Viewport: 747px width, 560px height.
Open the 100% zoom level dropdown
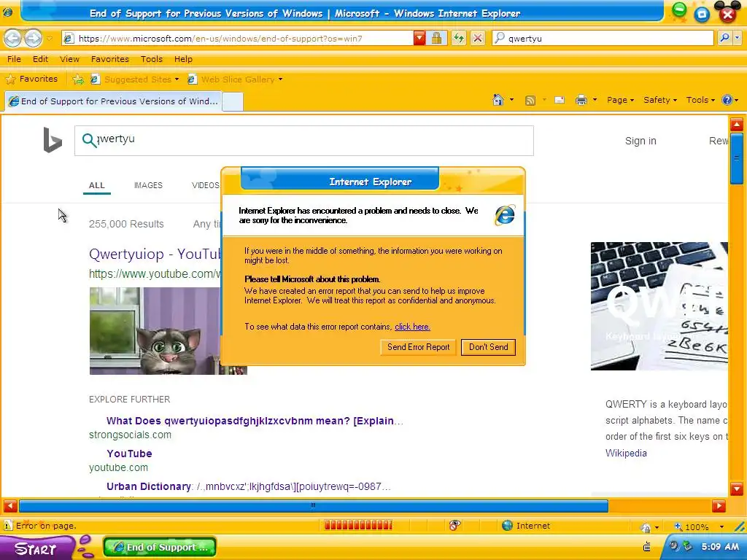click(x=721, y=526)
